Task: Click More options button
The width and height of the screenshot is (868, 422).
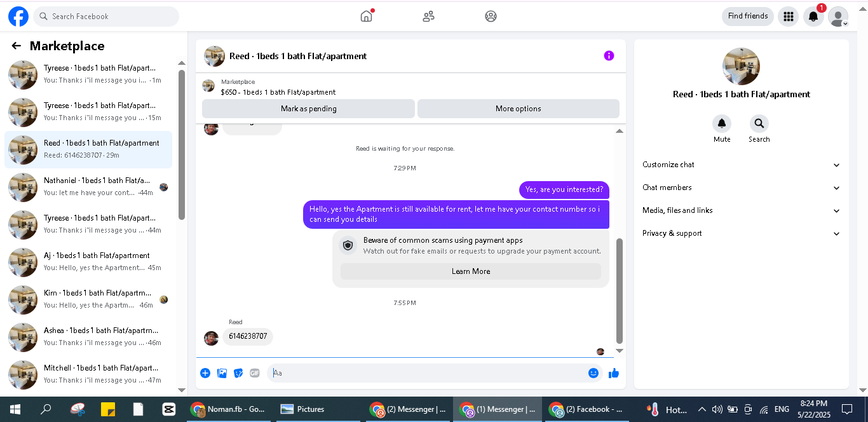Action: 519,109
